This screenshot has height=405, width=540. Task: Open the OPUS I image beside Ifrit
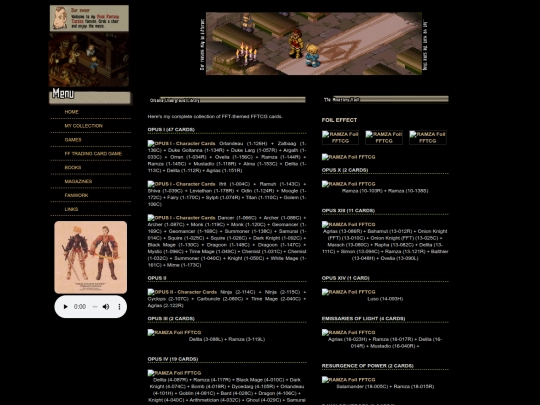point(181,184)
